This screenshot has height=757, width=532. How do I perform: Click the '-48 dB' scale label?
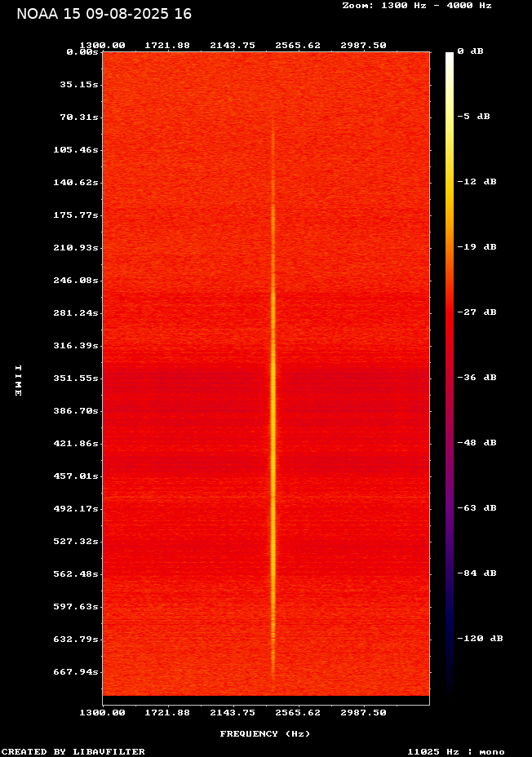[477, 443]
